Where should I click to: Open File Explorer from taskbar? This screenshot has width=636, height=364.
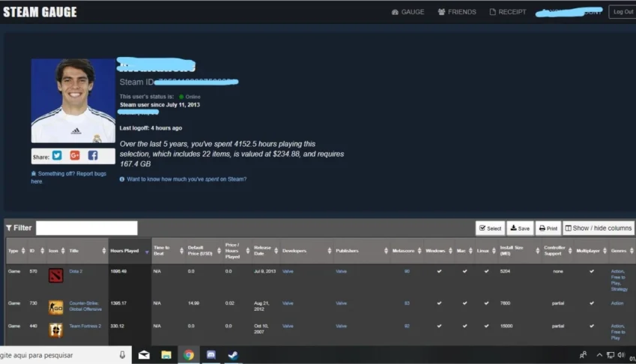[x=166, y=355]
